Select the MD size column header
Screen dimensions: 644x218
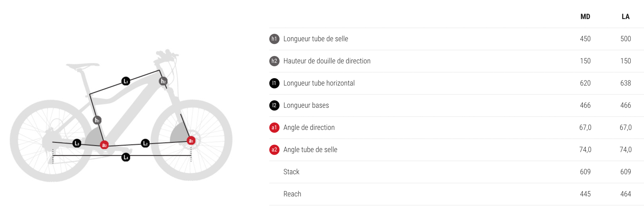coord(585,17)
